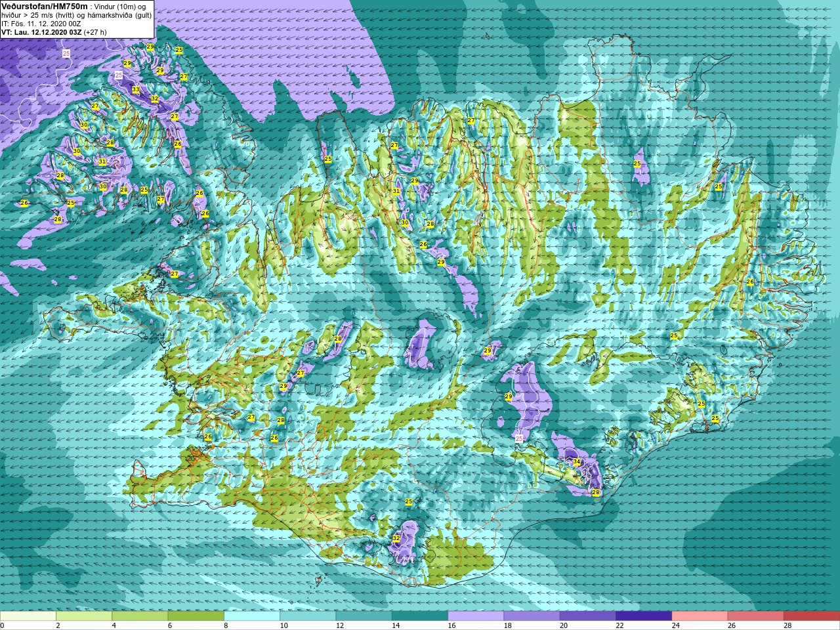The width and height of the screenshot is (840, 630).
Task: Click the medium purple 18–20 m/s legend swatch
Action: (x=532, y=616)
